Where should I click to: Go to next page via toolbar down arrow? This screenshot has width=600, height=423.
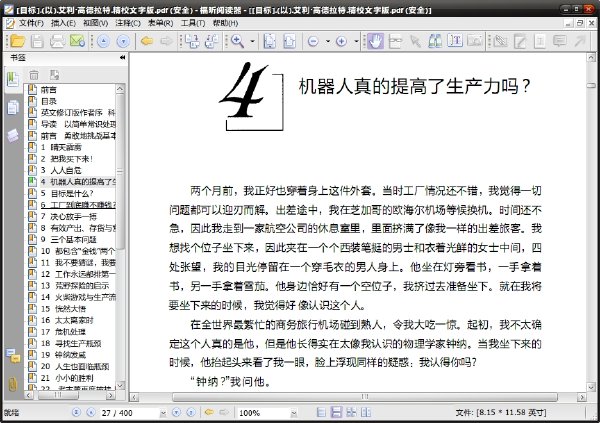123,41
